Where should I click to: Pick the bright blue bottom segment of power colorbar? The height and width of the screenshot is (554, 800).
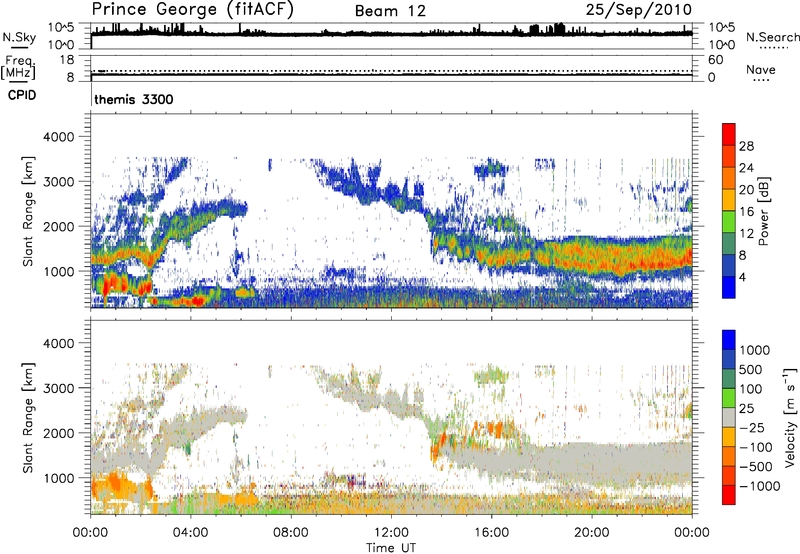pos(729,288)
